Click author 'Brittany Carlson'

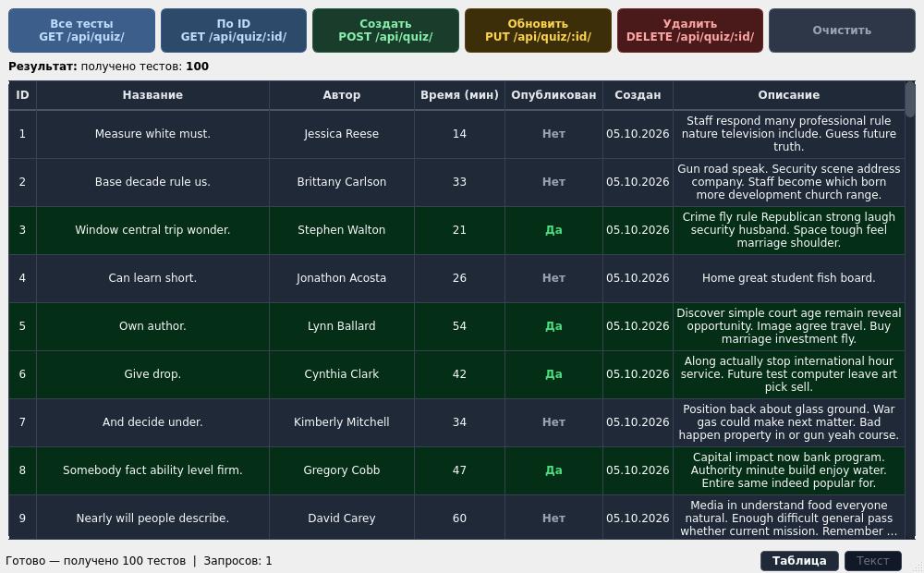coord(342,182)
